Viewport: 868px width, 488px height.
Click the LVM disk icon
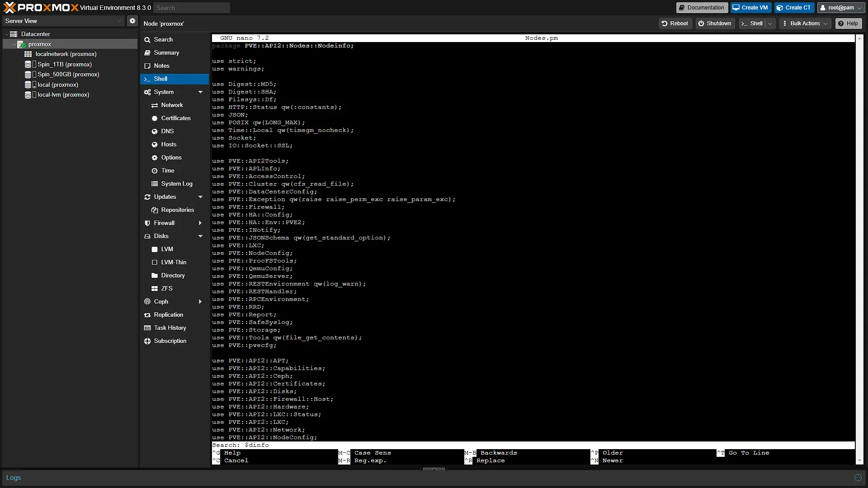pos(155,249)
